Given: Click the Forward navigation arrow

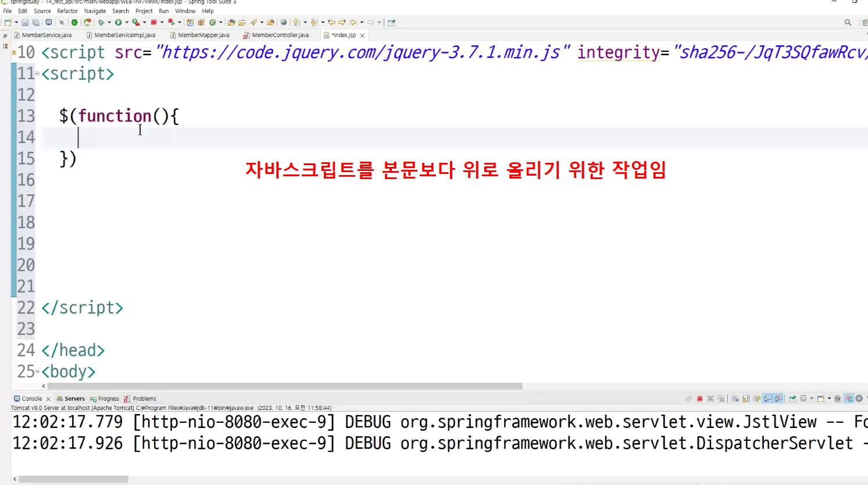Looking at the screenshot, I should tap(370, 22).
